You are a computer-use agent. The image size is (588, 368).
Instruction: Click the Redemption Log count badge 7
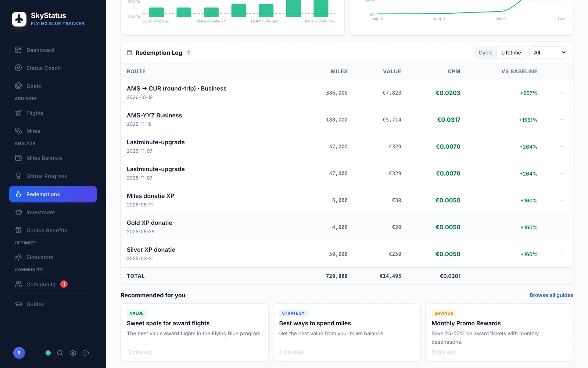point(189,53)
